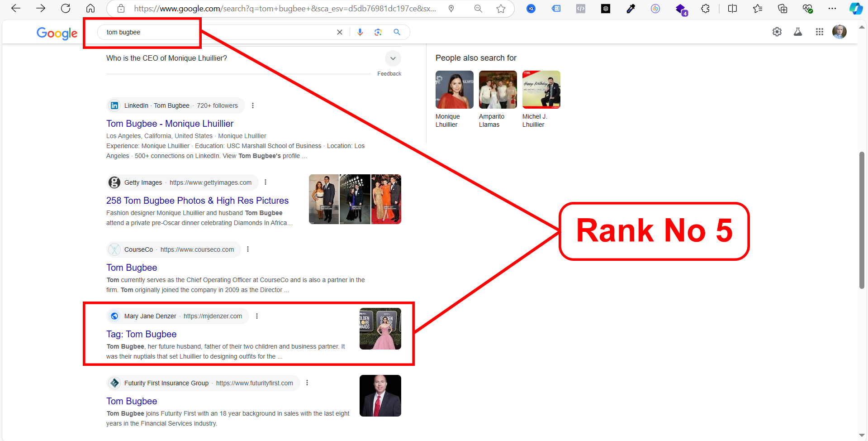The image size is (868, 441).
Task: Open browser Extensions puzzle icon
Action: (705, 9)
